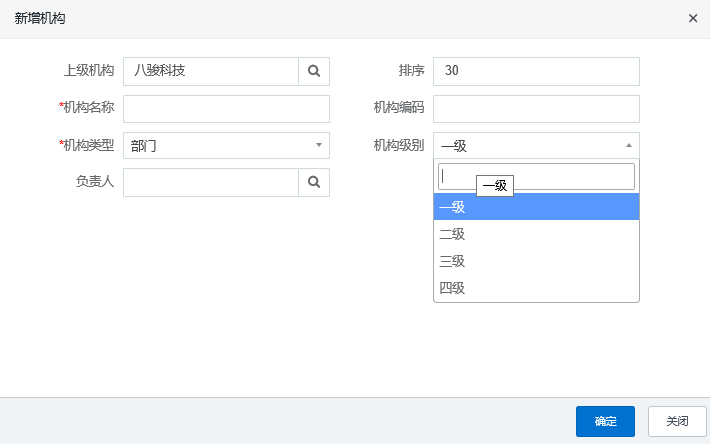
Task: Click the search icon beside 负责人
Action: point(314,182)
